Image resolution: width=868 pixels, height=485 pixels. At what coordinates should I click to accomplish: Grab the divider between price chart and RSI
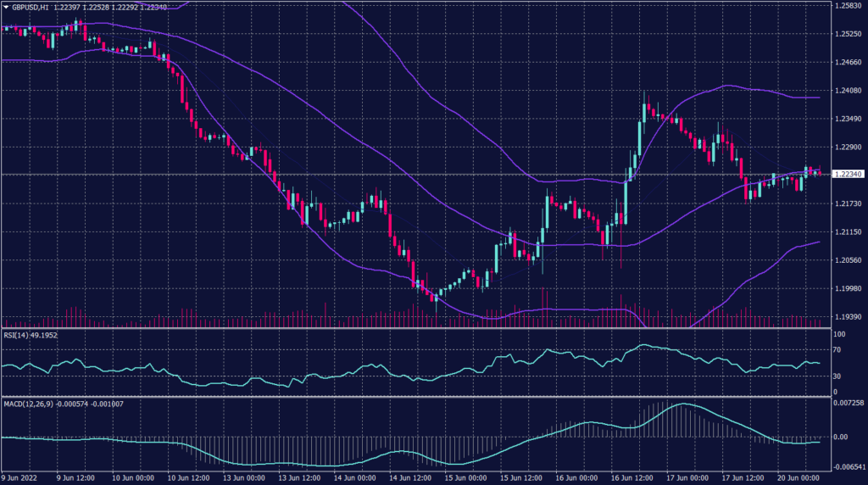pyautogui.click(x=415, y=329)
